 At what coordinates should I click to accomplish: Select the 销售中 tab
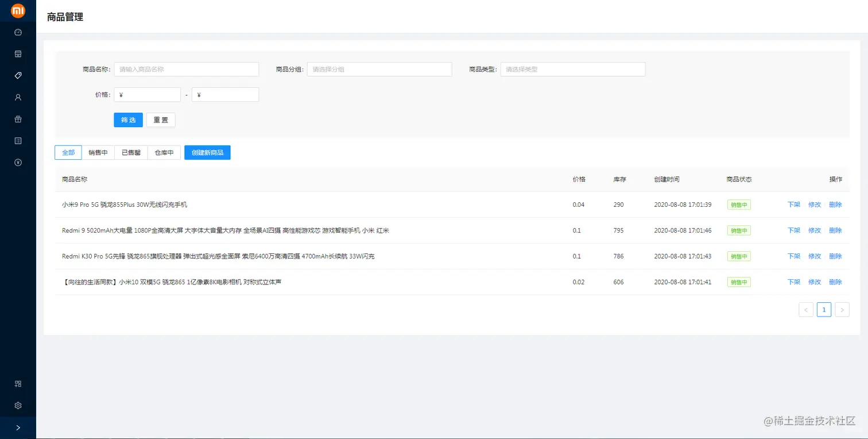pyautogui.click(x=98, y=153)
